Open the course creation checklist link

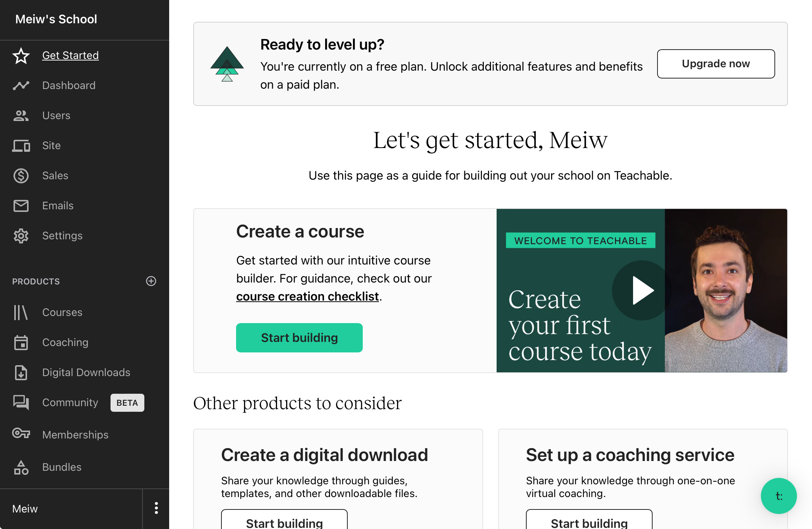[307, 296]
